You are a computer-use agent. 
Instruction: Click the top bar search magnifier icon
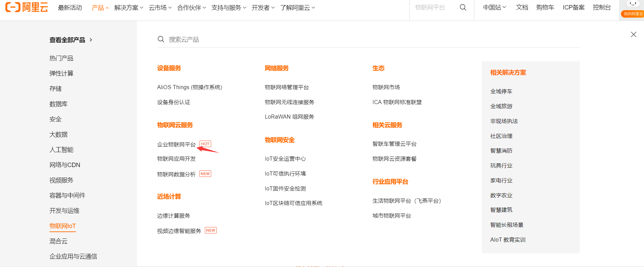pyautogui.click(x=463, y=7)
